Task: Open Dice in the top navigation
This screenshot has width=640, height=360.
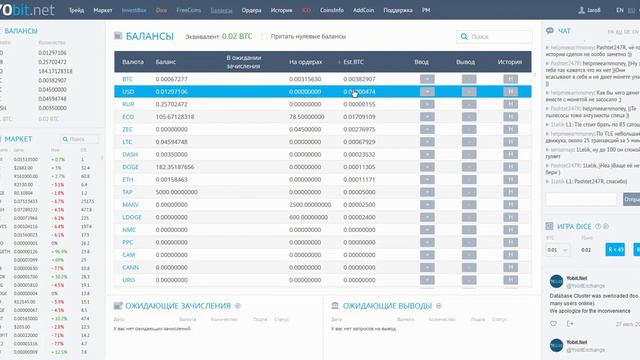Action: [x=161, y=10]
